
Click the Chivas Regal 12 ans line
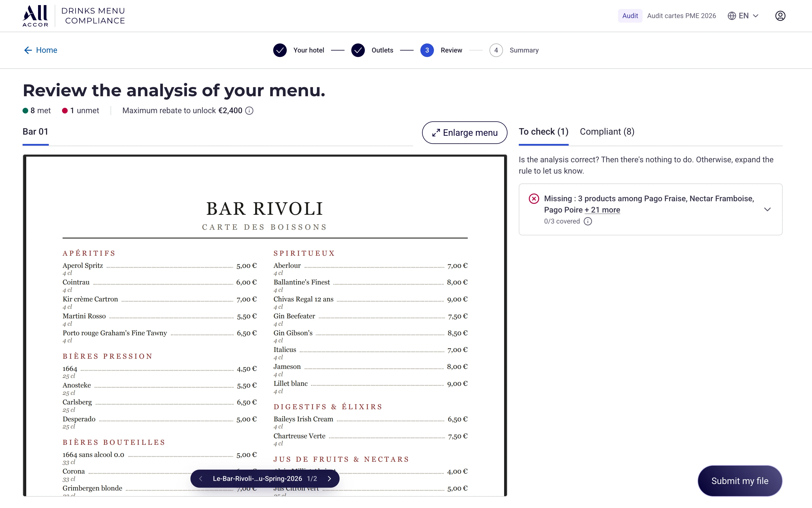(x=370, y=299)
